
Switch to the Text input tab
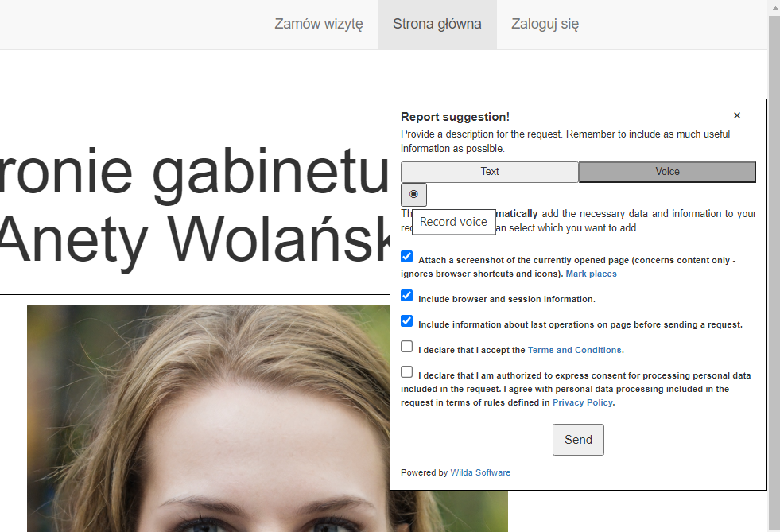tap(489, 171)
